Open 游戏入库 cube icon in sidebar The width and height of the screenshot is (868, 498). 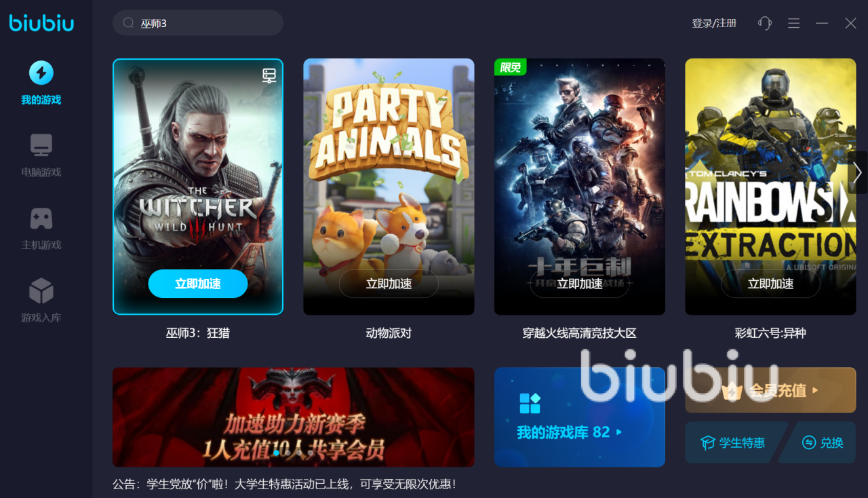click(41, 291)
